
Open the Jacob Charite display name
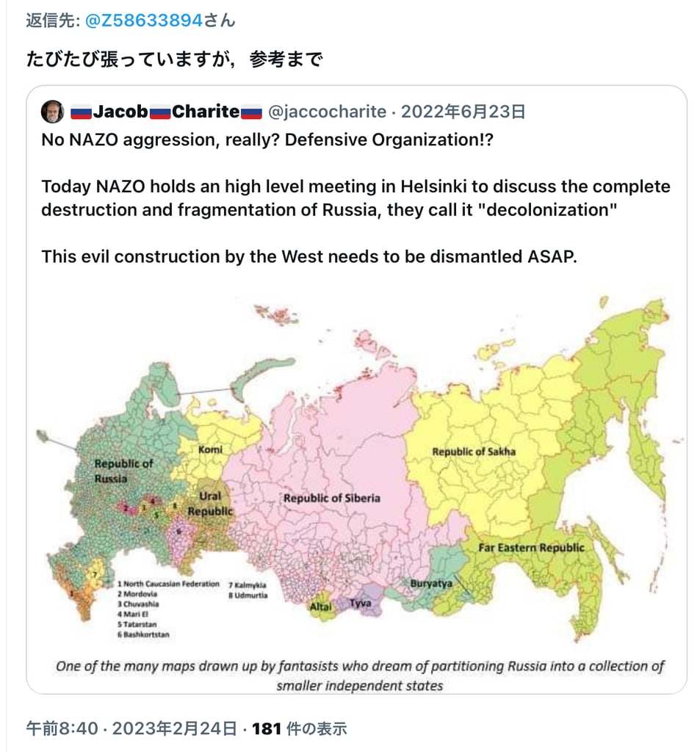point(166,112)
